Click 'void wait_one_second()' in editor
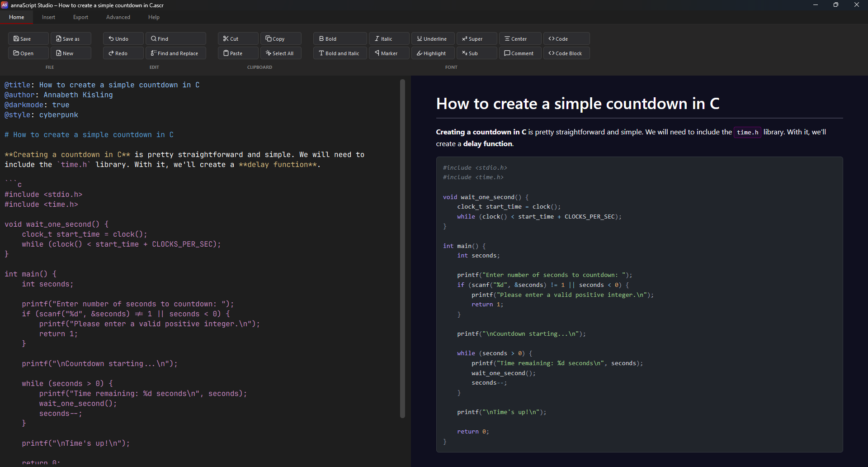 [52, 224]
